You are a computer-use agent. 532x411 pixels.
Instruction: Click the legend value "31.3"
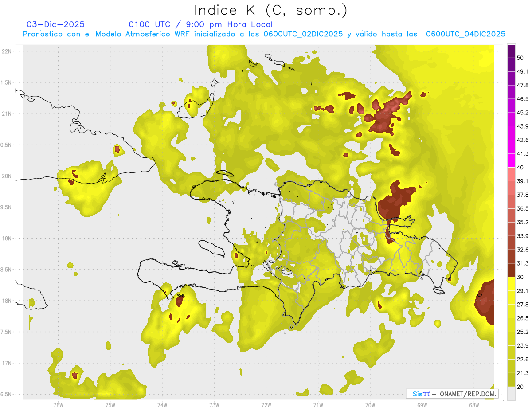(523, 263)
